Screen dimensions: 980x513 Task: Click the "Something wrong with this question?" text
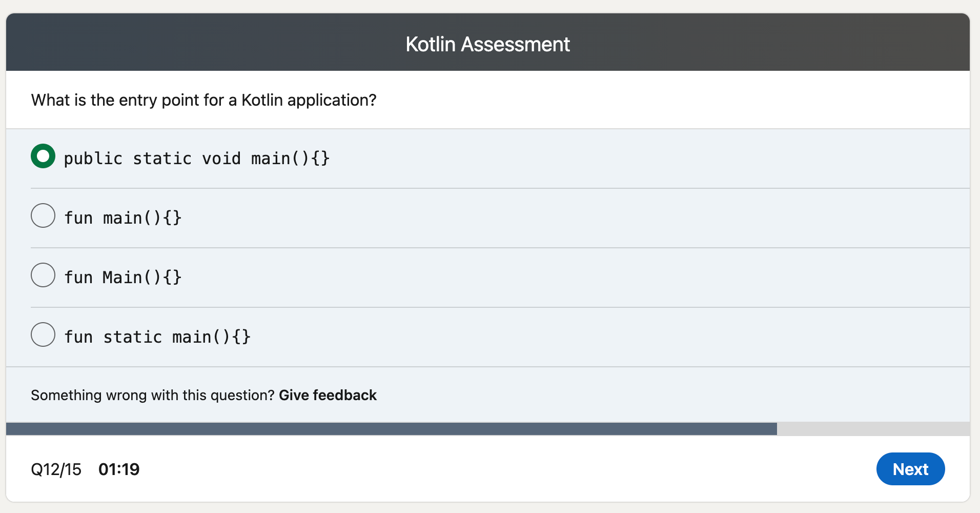152,395
